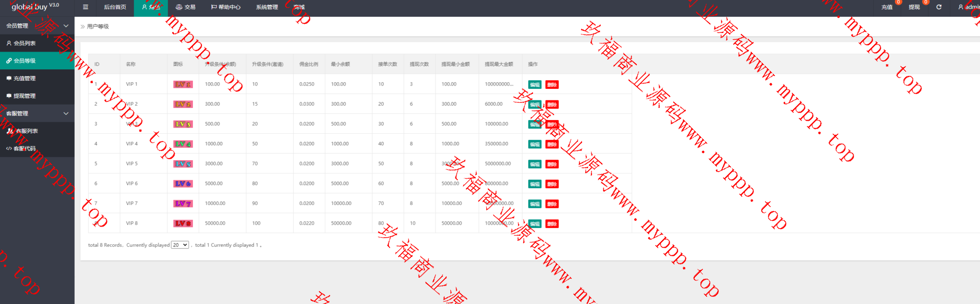Image resolution: width=980 pixels, height=304 pixels.
Task: Edit the VIP 7 row
Action: pyautogui.click(x=535, y=204)
